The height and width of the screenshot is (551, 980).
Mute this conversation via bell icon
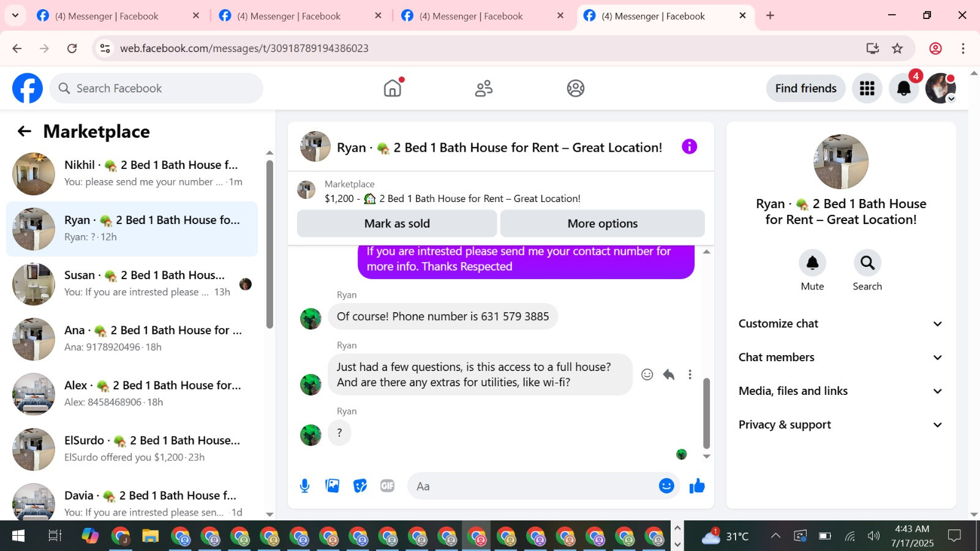coord(812,263)
